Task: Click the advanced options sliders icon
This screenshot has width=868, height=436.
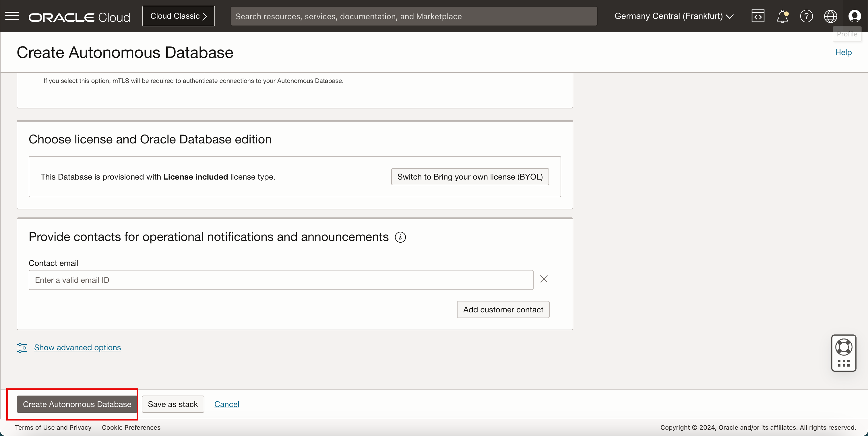Action: pos(22,347)
